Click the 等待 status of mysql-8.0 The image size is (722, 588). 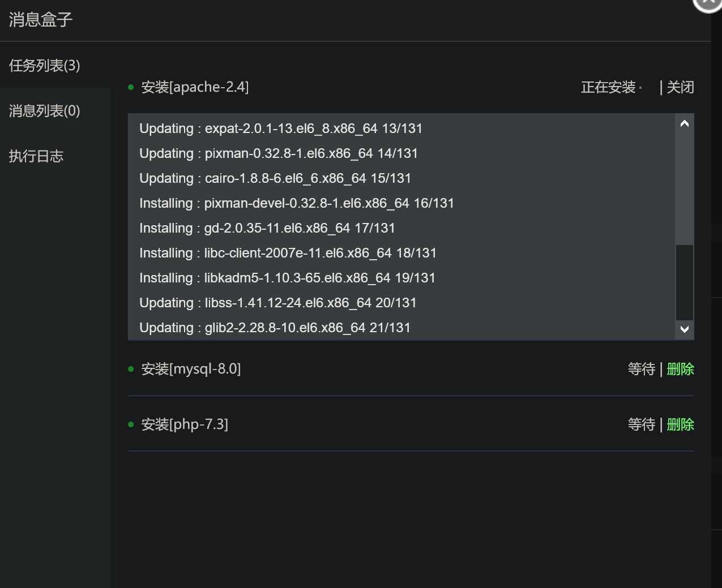[x=642, y=369]
